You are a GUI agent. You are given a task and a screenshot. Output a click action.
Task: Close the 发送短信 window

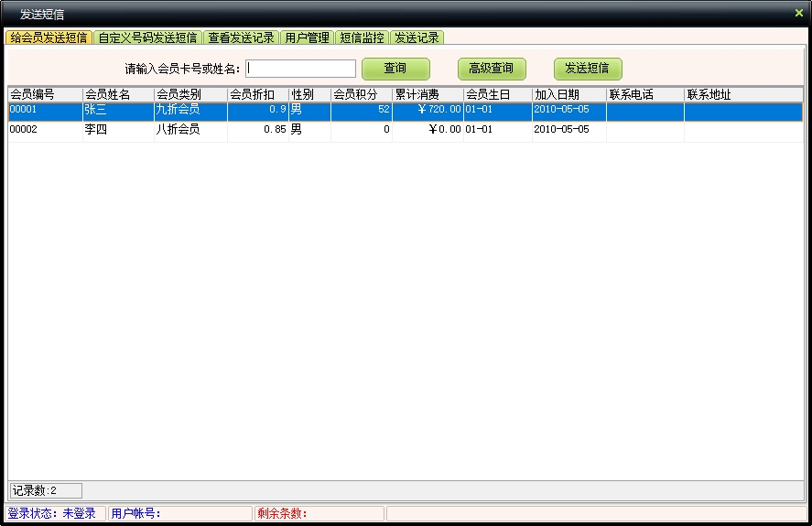(798, 13)
